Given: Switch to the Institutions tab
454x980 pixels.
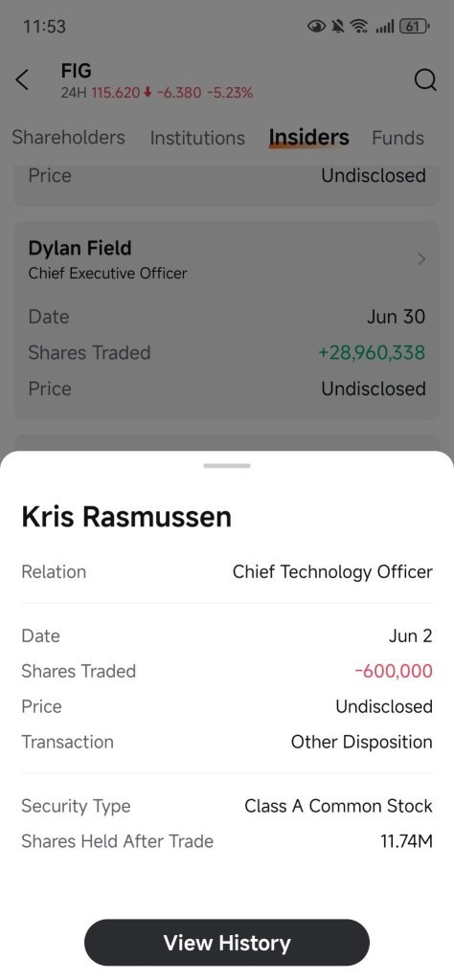Looking at the screenshot, I should click(x=197, y=138).
